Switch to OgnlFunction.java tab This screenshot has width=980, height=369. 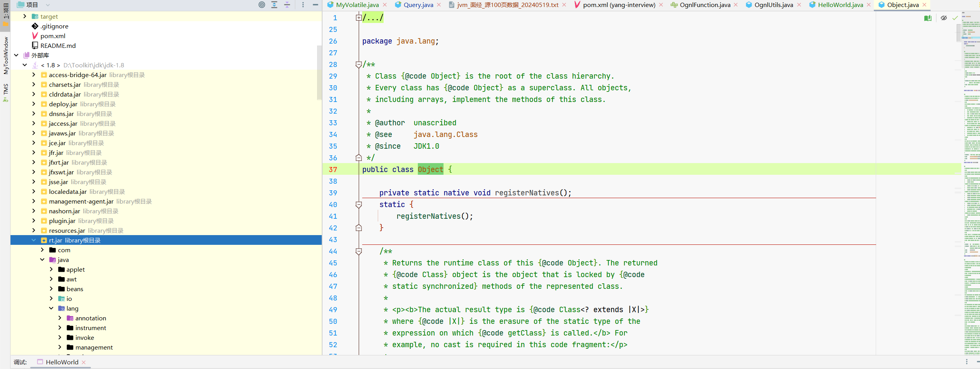[x=705, y=5]
